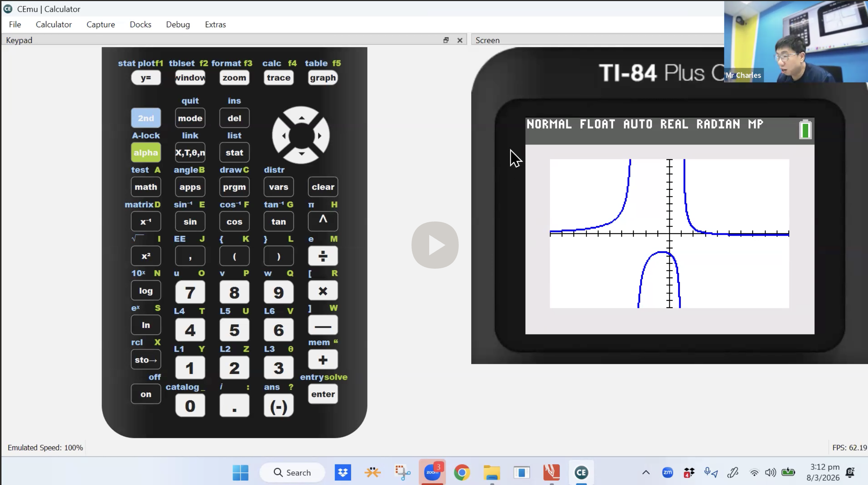Click the sin key

click(x=190, y=221)
